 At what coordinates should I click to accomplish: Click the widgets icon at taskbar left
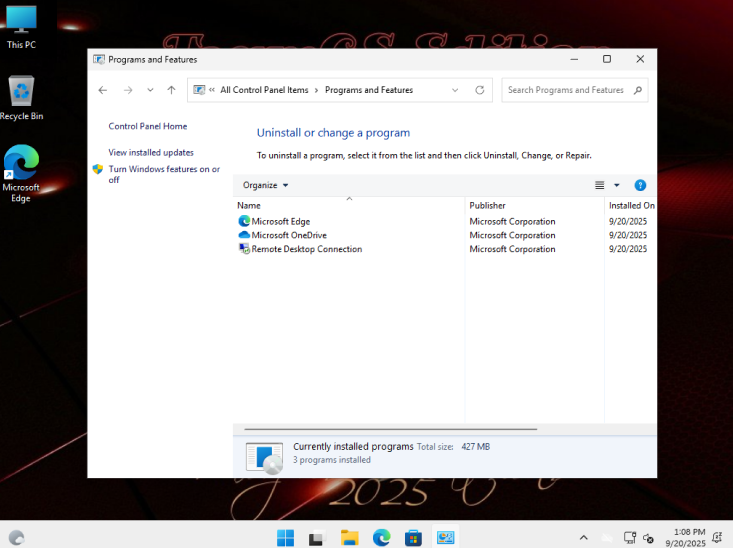16,538
